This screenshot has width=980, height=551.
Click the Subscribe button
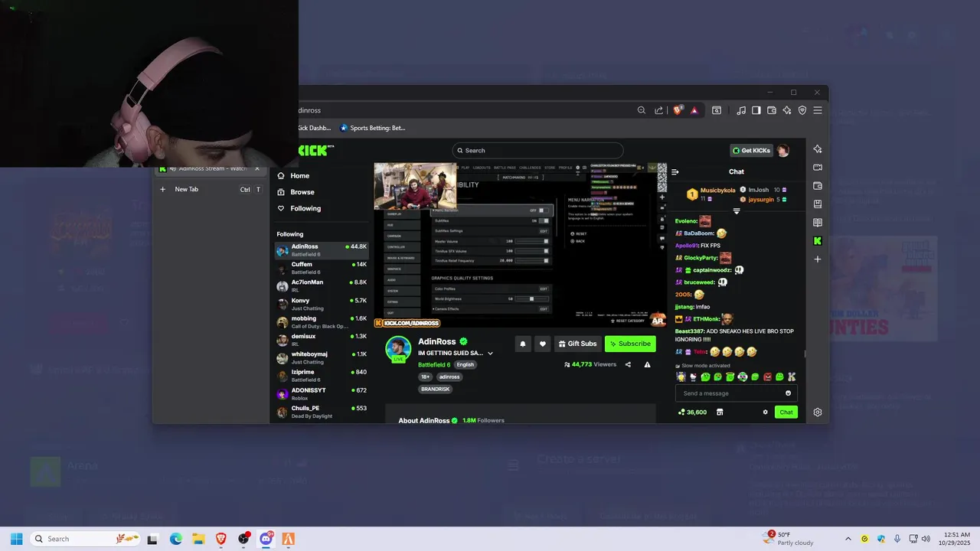click(x=630, y=344)
